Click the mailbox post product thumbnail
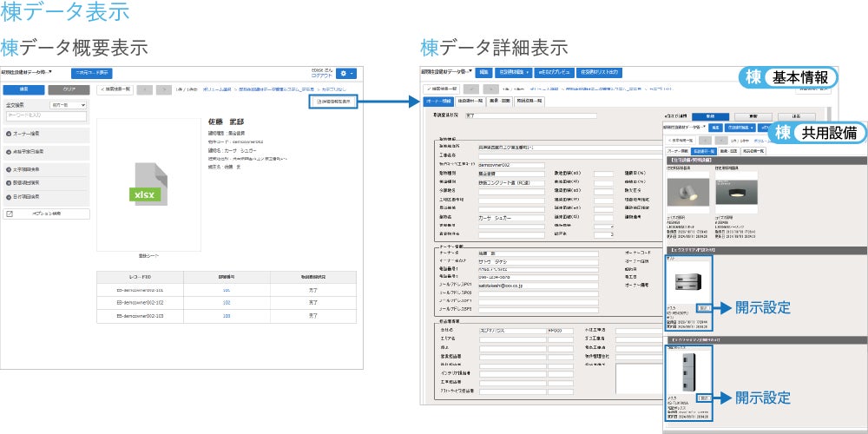 pos(688,282)
